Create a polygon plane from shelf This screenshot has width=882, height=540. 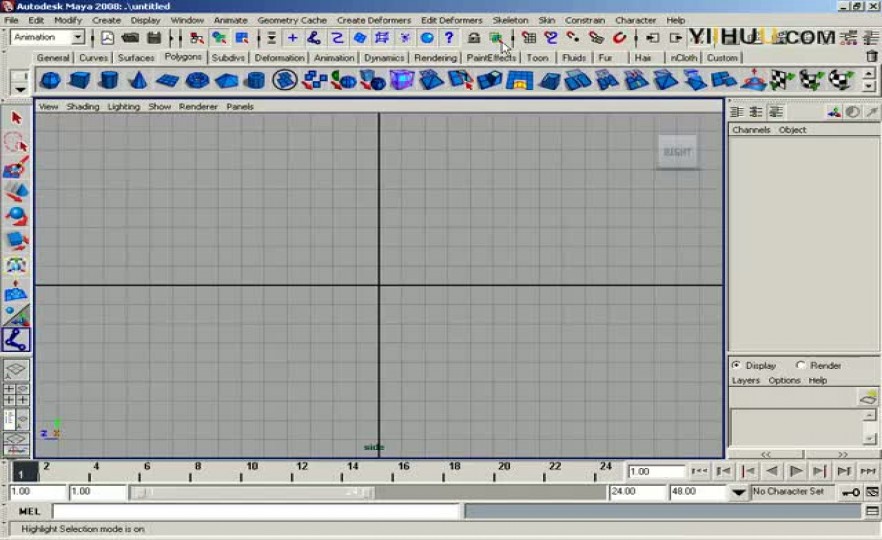pyautogui.click(x=167, y=80)
